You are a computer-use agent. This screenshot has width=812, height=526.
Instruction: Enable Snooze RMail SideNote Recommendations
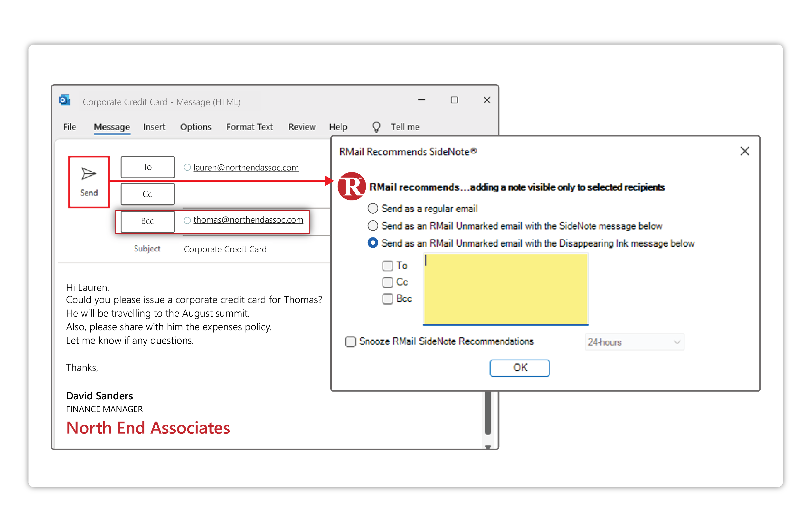click(350, 341)
